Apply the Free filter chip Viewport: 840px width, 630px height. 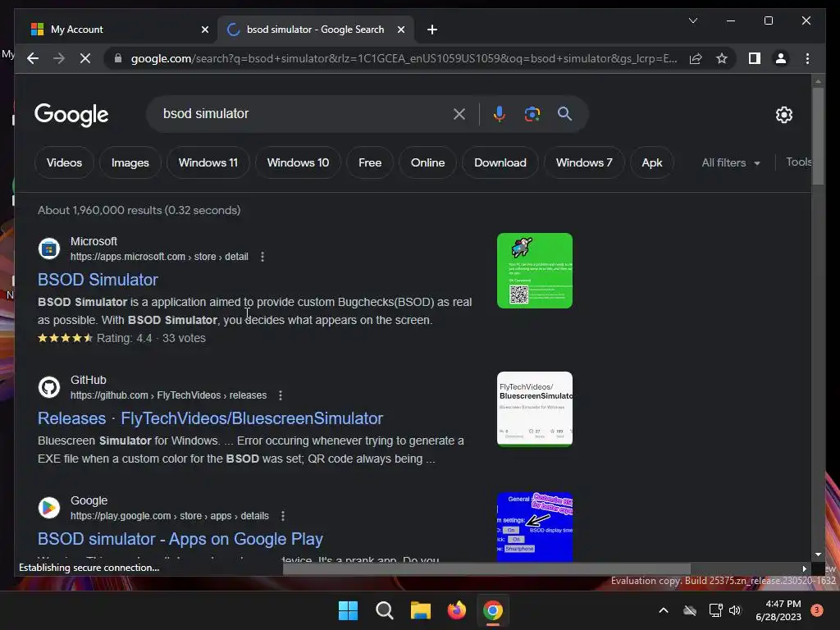click(370, 163)
